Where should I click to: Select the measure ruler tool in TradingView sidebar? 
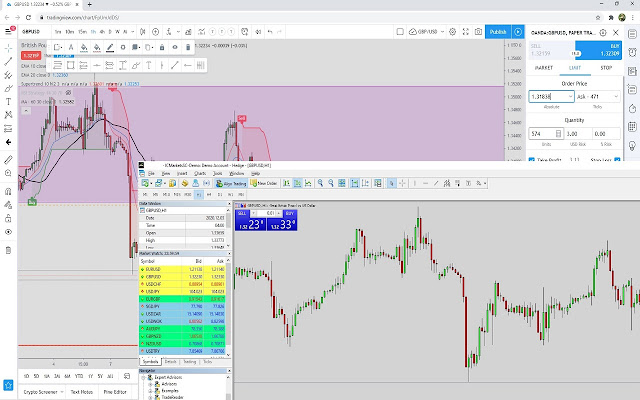8,160
